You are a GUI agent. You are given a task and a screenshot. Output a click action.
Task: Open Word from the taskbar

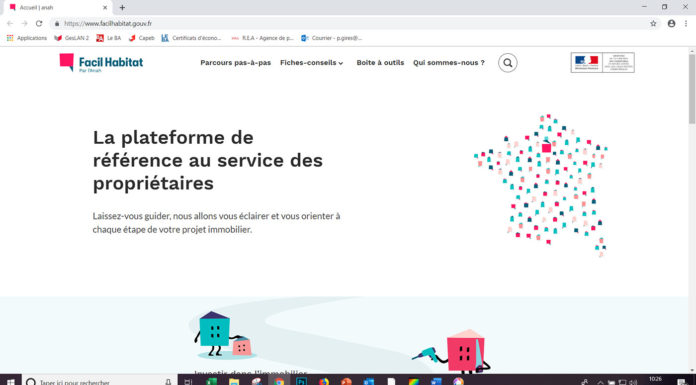tap(436, 381)
